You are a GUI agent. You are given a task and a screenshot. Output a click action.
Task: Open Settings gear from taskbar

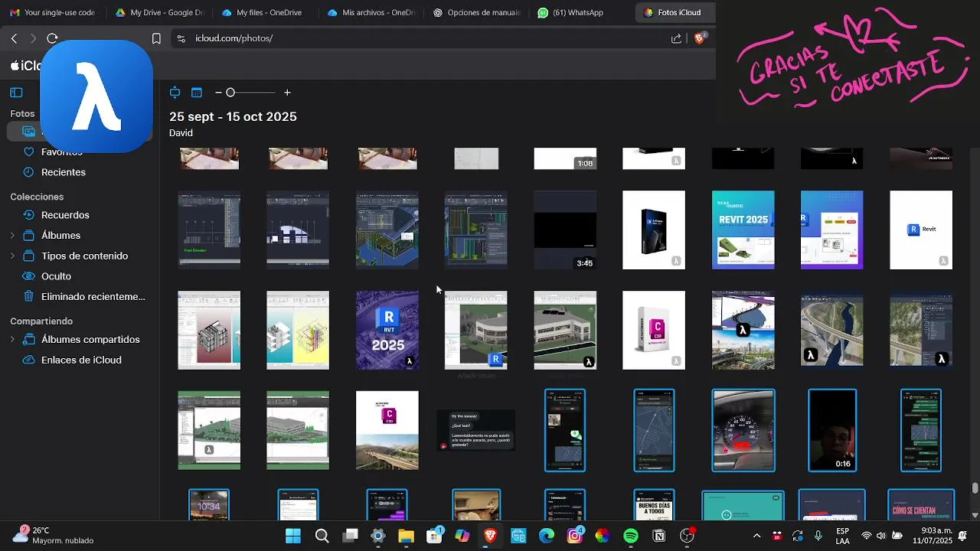(378, 536)
